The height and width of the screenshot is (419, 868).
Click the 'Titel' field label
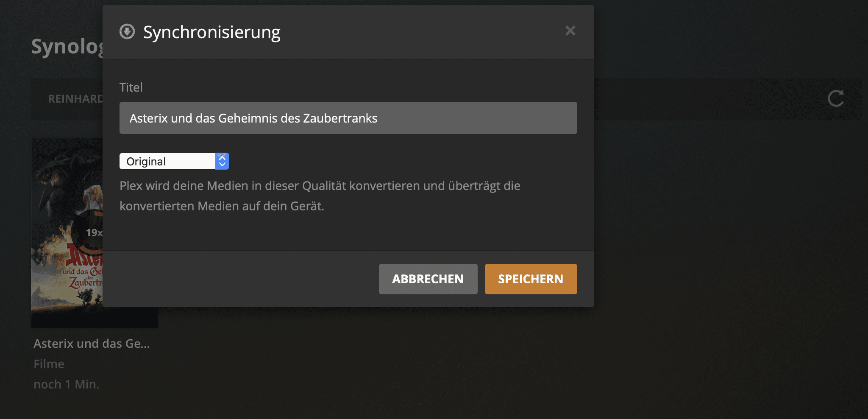click(x=131, y=87)
